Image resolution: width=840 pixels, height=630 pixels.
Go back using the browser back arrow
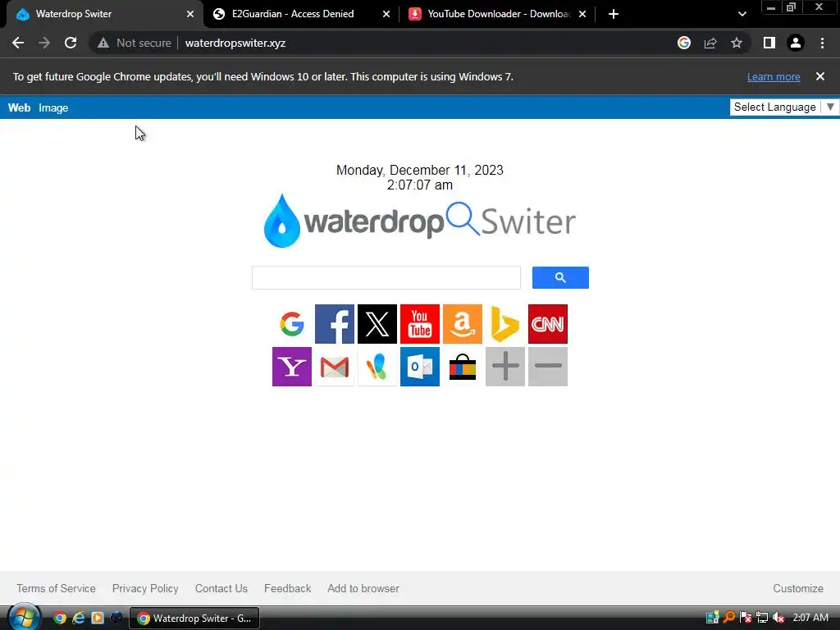tap(18, 43)
